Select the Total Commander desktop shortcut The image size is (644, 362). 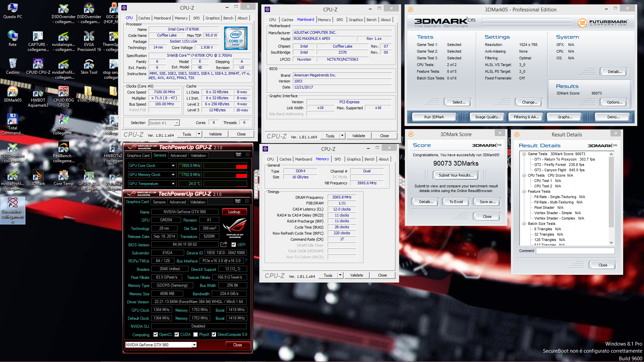(13, 124)
